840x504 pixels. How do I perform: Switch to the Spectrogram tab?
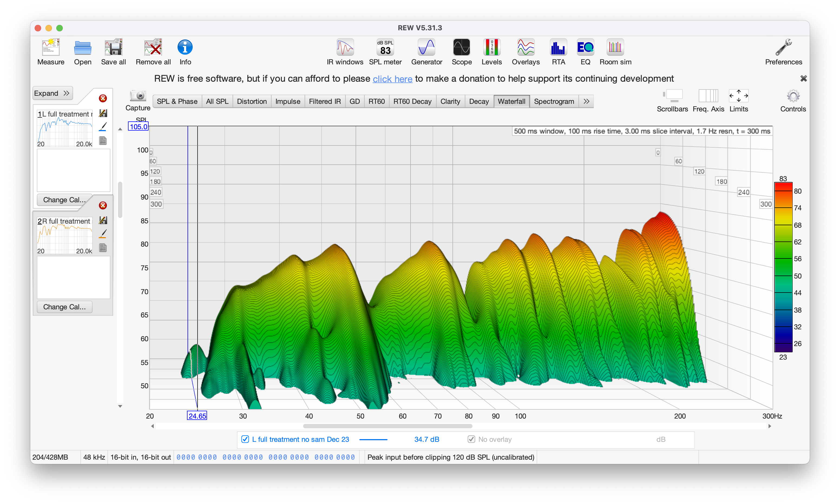[554, 101]
